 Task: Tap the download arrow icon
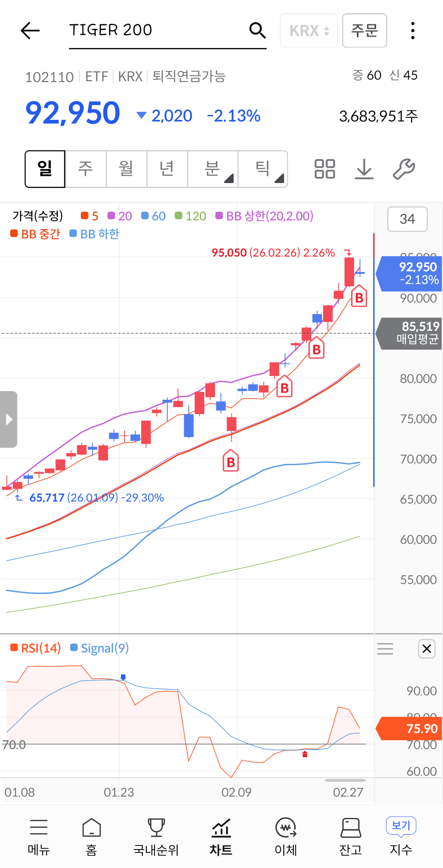tap(364, 169)
